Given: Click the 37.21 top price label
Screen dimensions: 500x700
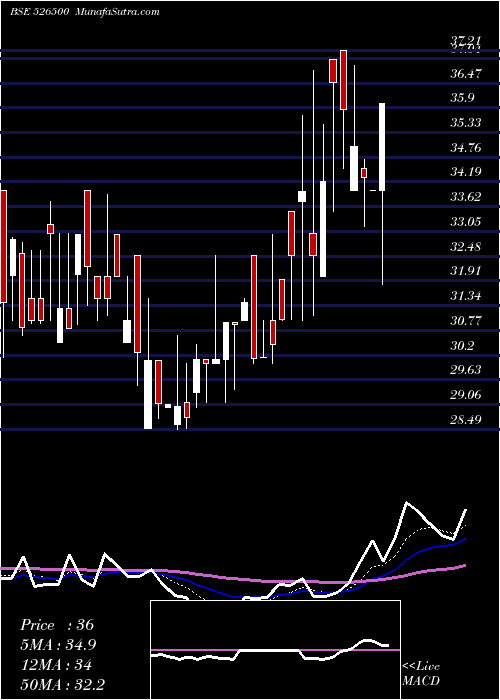Looking at the screenshot, I should pos(466,42).
